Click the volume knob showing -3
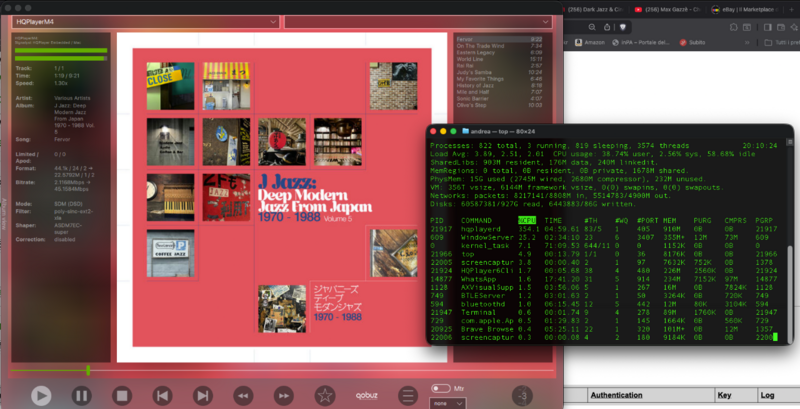Viewport: 800px width, 409px height. pyautogui.click(x=522, y=395)
